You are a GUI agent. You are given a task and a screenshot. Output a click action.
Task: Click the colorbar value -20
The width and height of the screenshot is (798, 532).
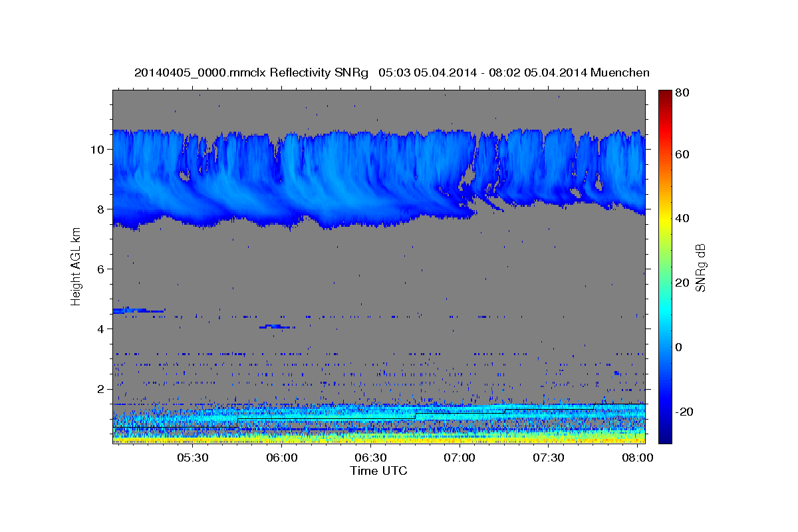(683, 412)
